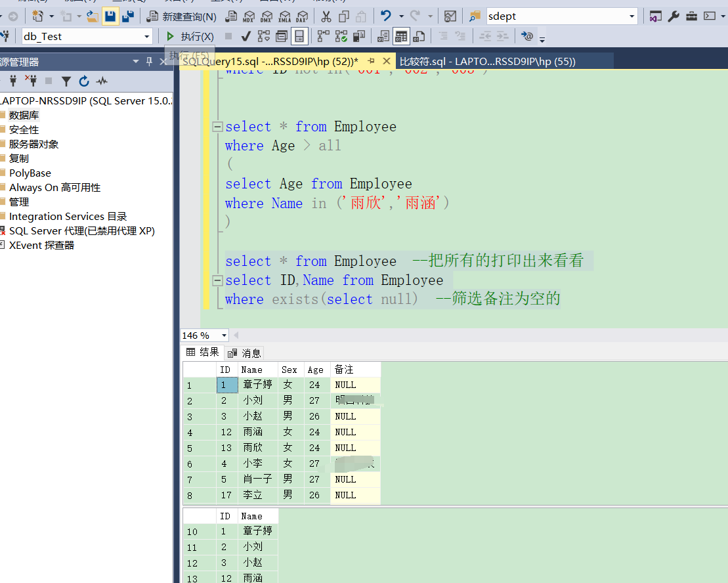Refresh the Object Explorer tree
Screen dimensions: 728x583
point(83,81)
